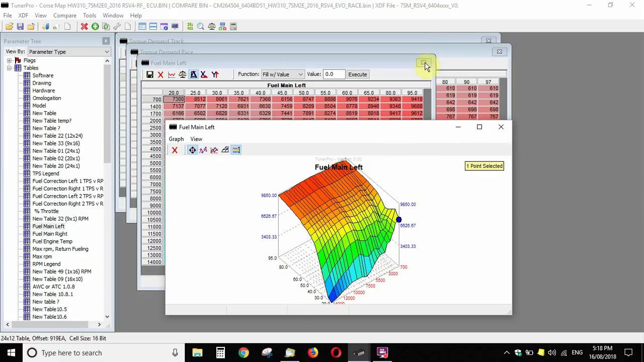Click the Value input field

click(x=334, y=74)
